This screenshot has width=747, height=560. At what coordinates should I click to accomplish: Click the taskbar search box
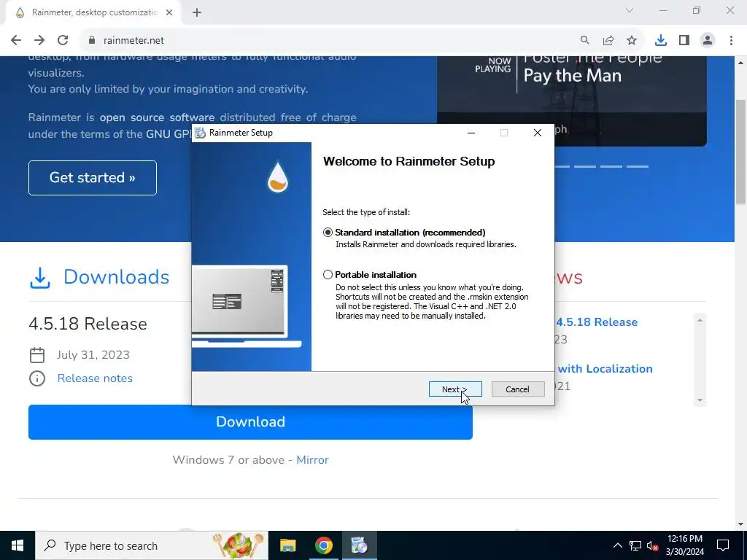(152, 545)
